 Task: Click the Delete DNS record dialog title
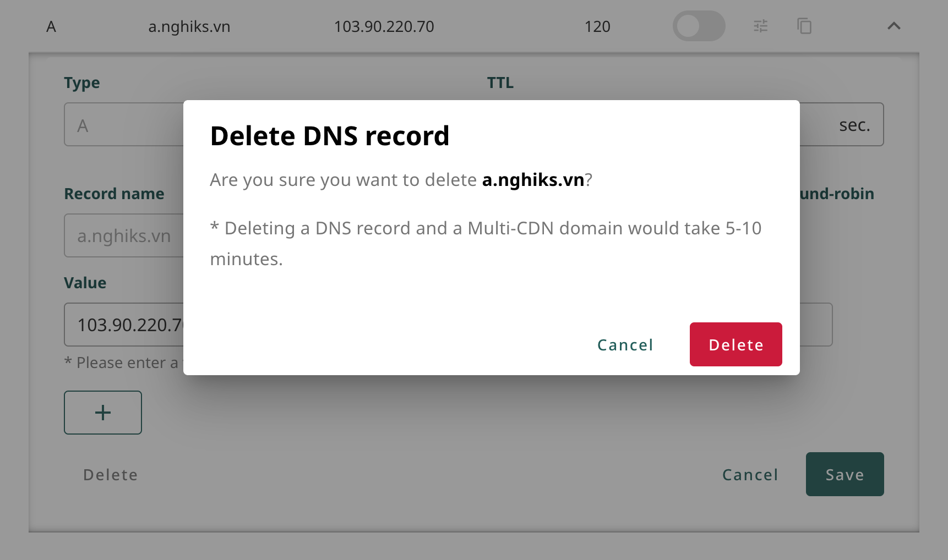pos(330,136)
